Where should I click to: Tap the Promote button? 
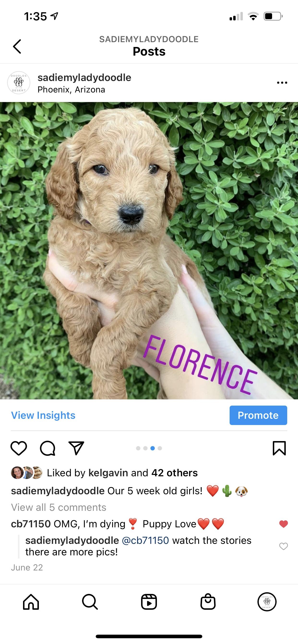258,415
